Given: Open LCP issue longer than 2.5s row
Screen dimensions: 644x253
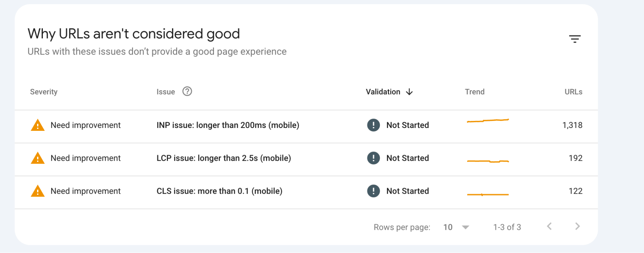Looking at the screenshot, I should pos(224,158).
